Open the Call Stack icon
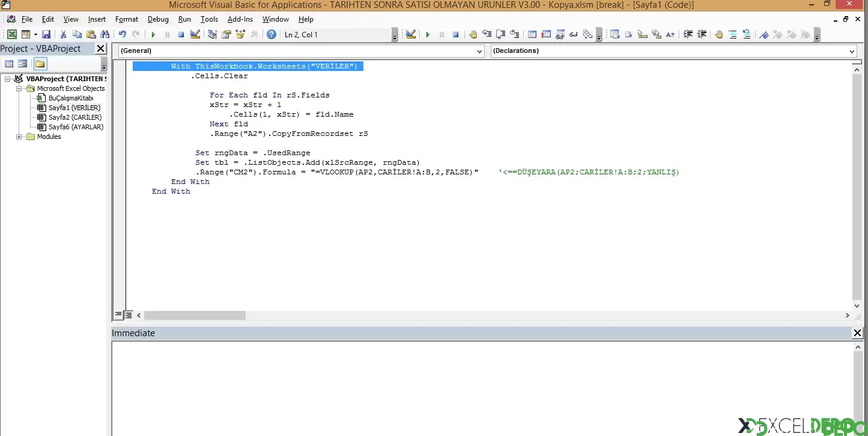This screenshot has height=436, width=868. [x=587, y=35]
